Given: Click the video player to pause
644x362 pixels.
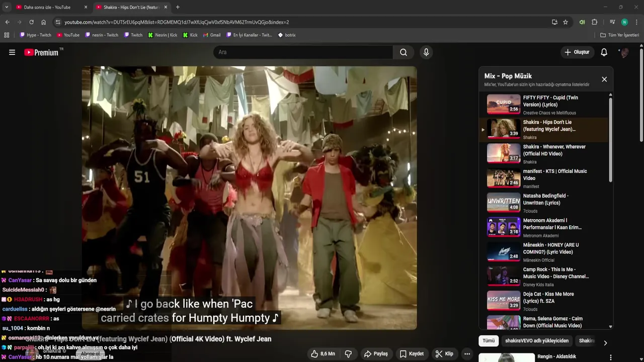Looking at the screenshot, I should pos(249,198).
